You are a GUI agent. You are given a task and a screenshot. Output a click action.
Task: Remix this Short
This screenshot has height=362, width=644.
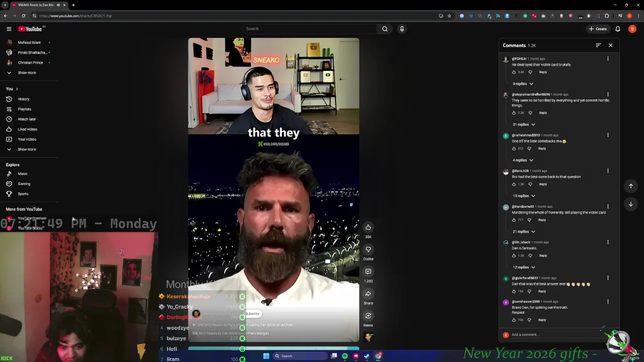point(368,316)
